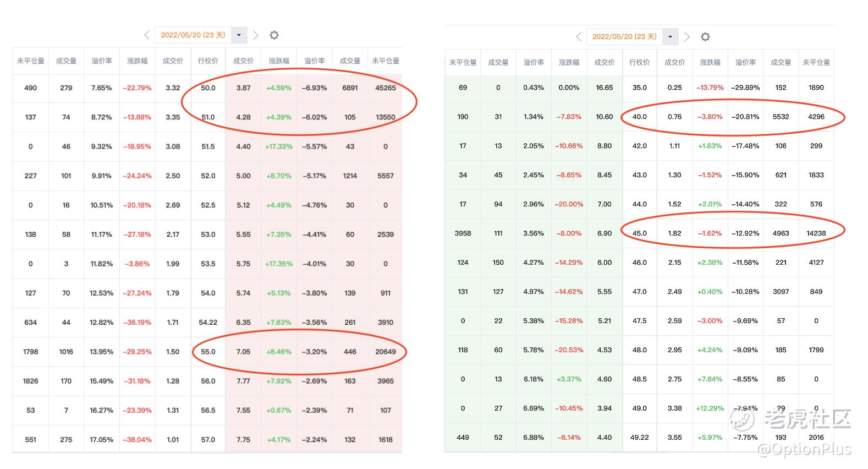Image resolution: width=868 pixels, height=469 pixels.
Task: Select strike 57.0 in left table
Action: pos(208,440)
